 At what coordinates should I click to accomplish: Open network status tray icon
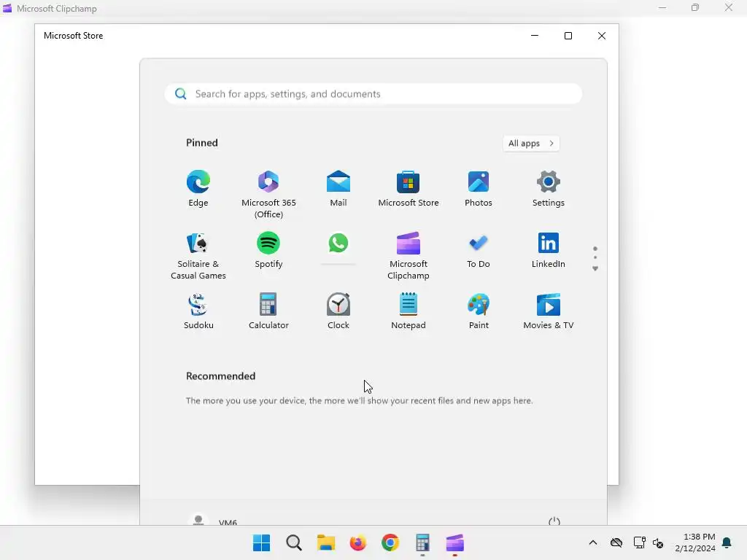pos(639,542)
